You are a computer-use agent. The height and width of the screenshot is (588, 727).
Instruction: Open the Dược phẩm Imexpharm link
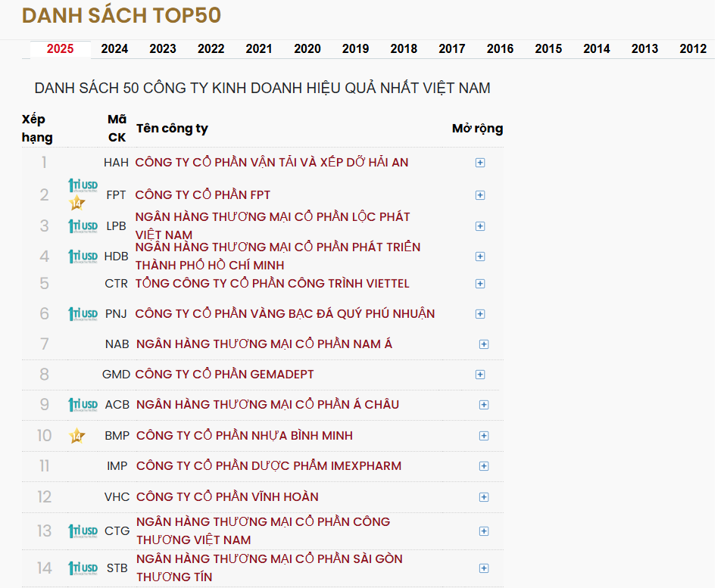tap(269, 465)
